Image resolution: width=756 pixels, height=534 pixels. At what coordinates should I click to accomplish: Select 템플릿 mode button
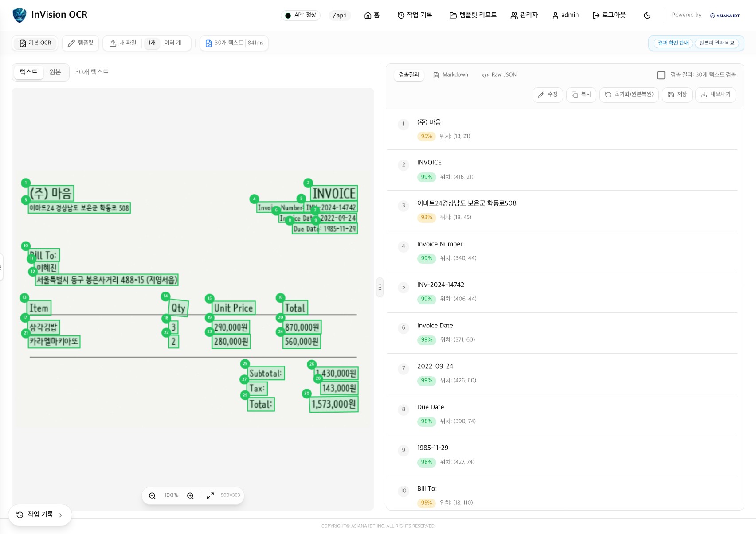pyautogui.click(x=81, y=43)
